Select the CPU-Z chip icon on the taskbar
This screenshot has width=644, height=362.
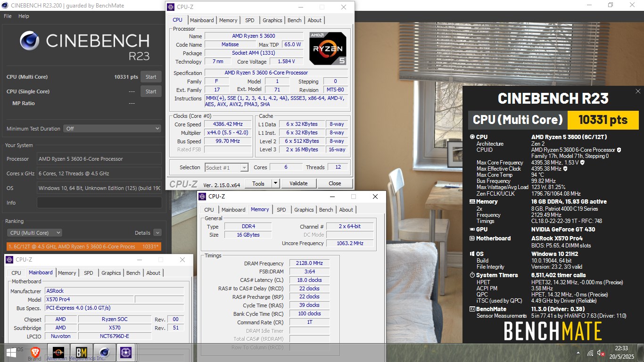(x=126, y=352)
